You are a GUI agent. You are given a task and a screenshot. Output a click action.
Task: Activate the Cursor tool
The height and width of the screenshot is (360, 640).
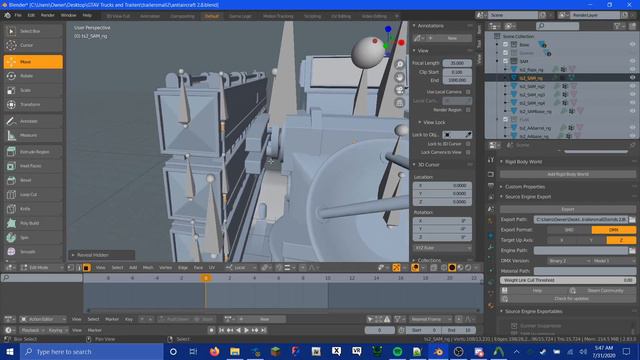pyautogui.click(x=33, y=45)
